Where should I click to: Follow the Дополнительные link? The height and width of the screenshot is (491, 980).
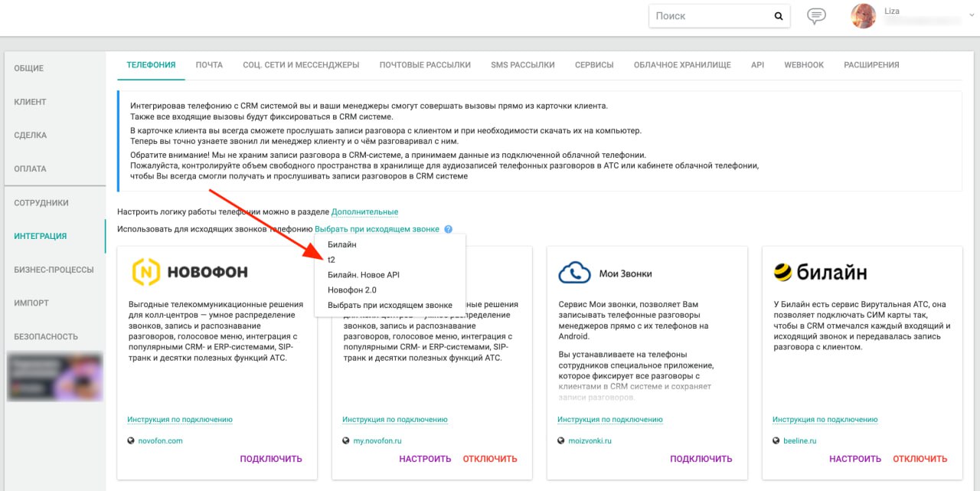(364, 212)
